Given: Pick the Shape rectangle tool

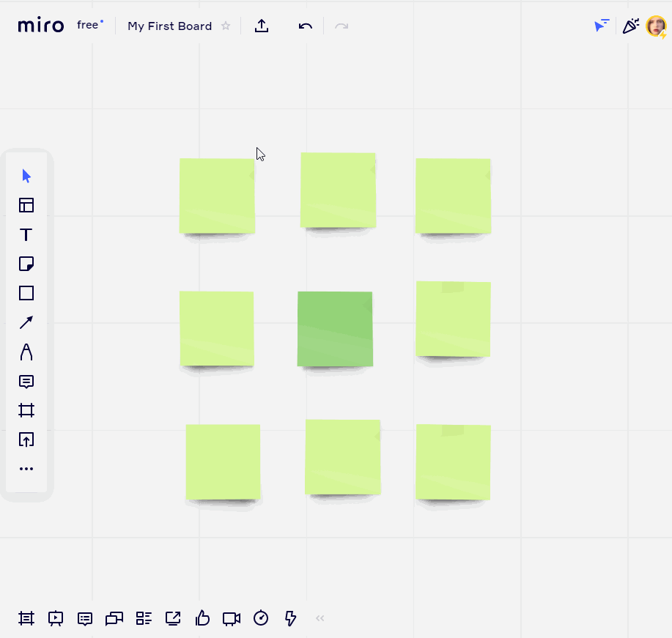Looking at the screenshot, I should tap(26, 293).
